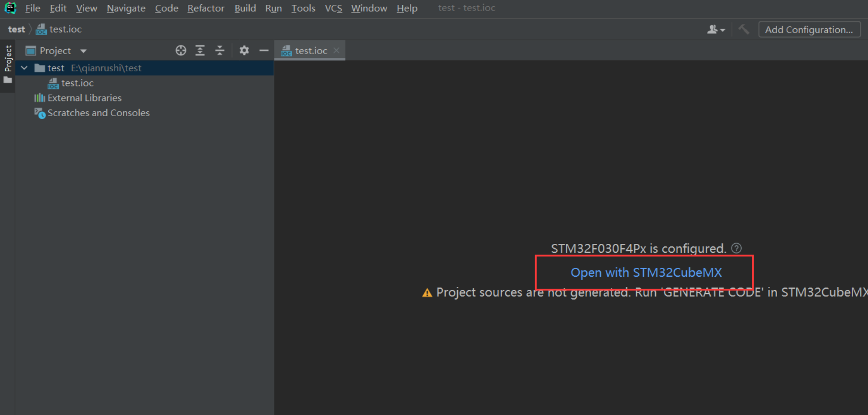Click the help question mark icon

(x=736, y=248)
